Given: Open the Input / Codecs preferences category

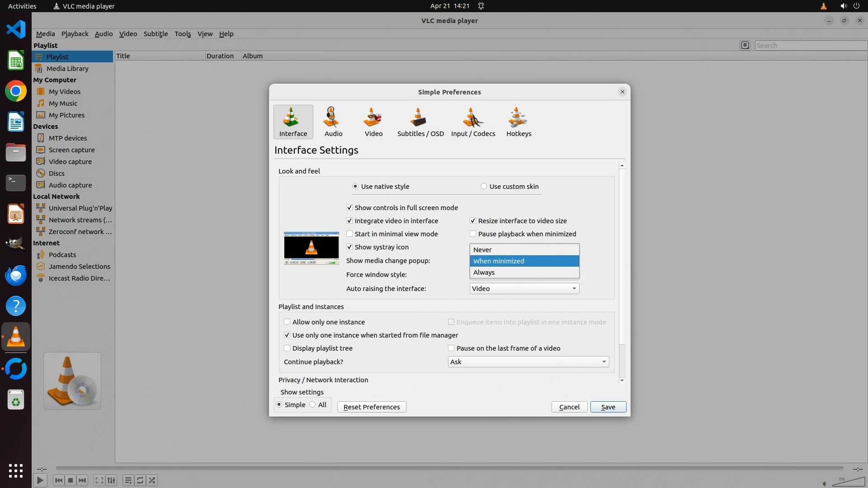Looking at the screenshot, I should pyautogui.click(x=473, y=122).
